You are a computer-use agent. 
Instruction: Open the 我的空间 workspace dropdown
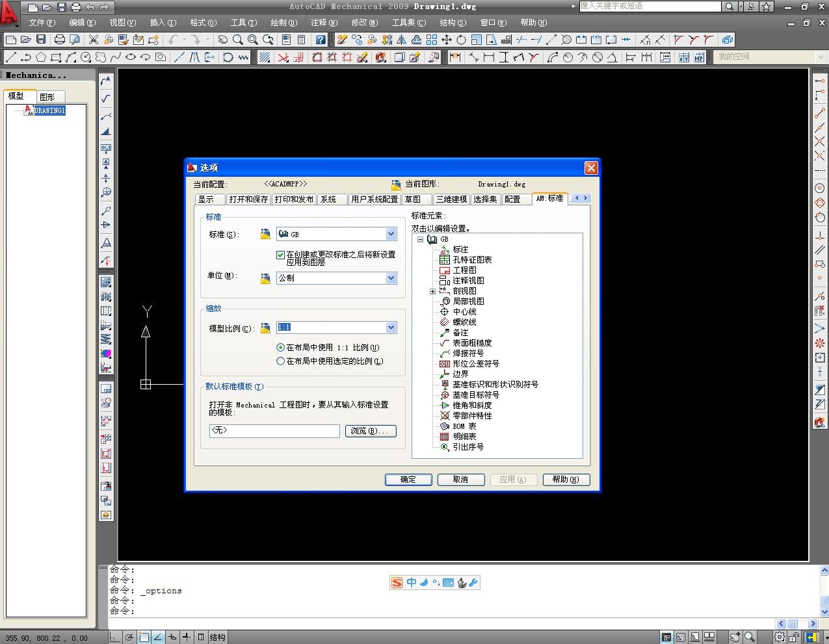coord(821,57)
